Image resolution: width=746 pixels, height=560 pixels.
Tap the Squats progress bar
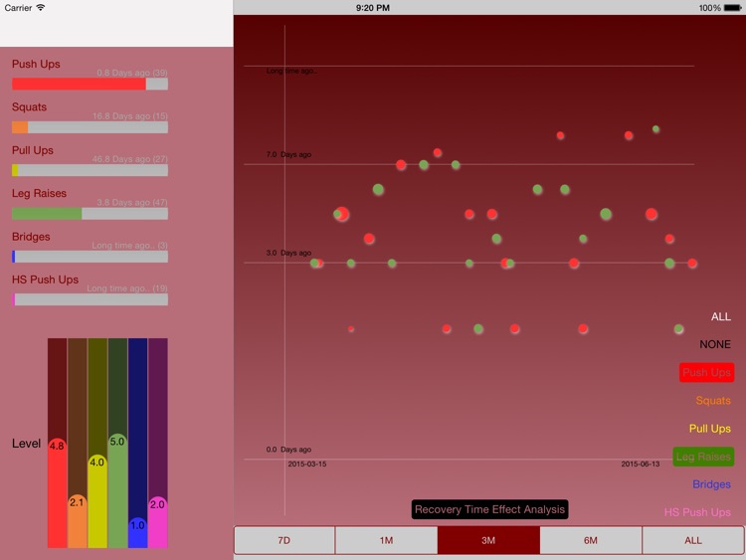coord(90,127)
